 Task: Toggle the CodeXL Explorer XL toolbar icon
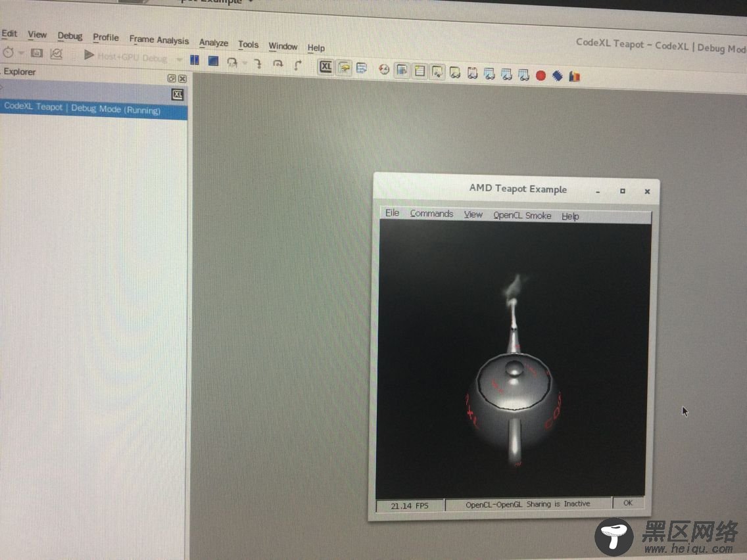click(326, 66)
